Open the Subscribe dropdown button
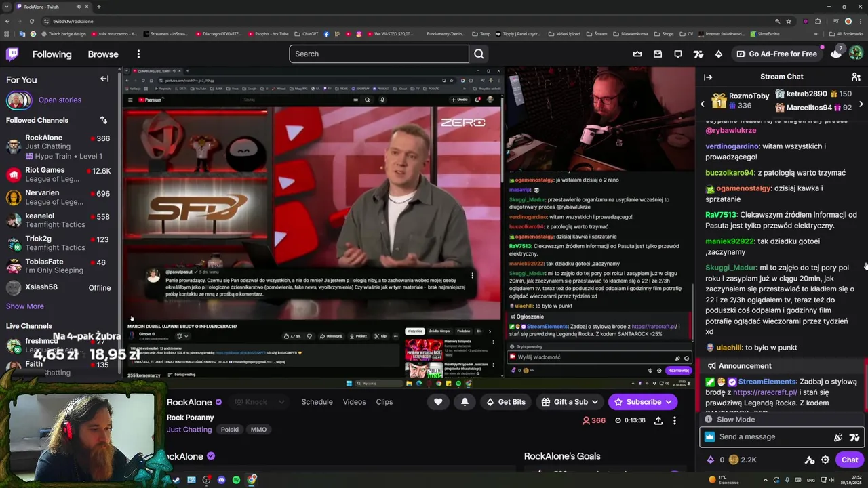This screenshot has height=488, width=868. click(x=643, y=402)
